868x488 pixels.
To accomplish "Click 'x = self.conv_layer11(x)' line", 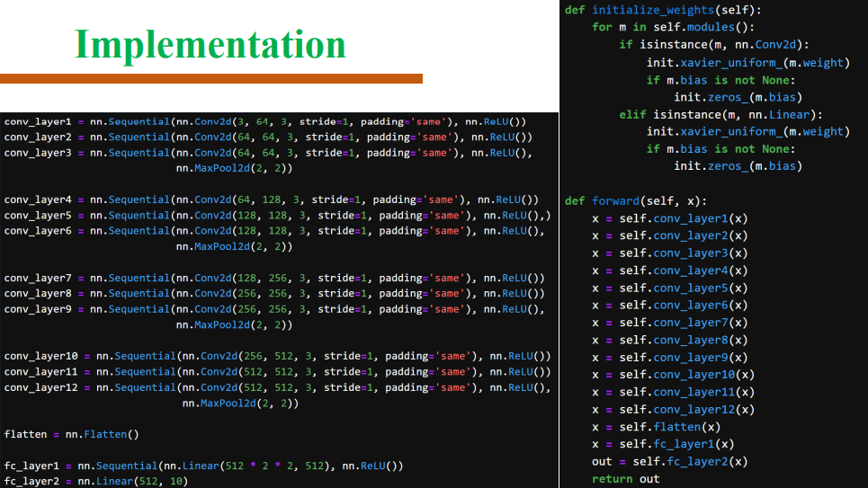I will coord(673,392).
